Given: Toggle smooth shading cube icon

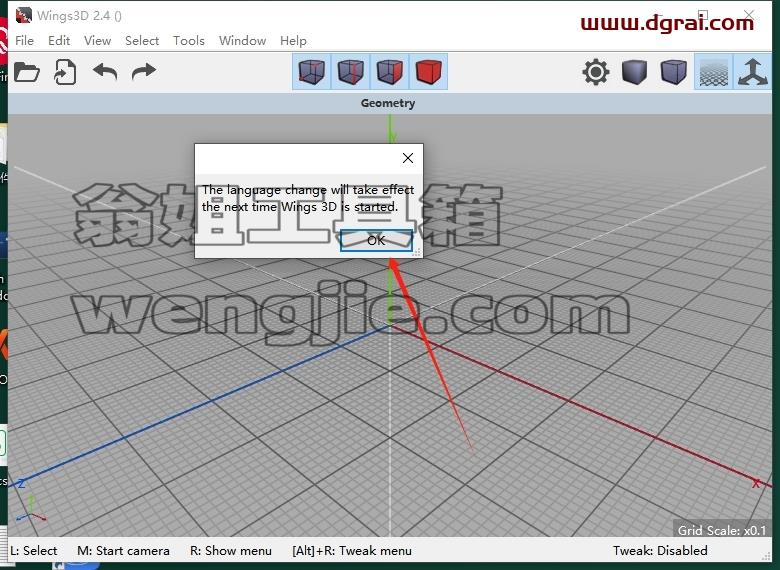Looking at the screenshot, I should click(674, 72).
